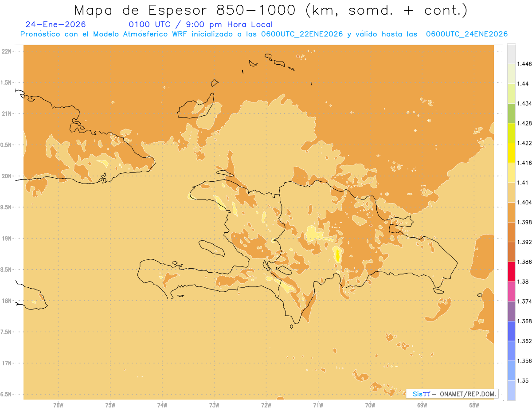This screenshot has height=411, width=532.
Task: Click the red colorbar swatch between 1.38 and 1.386
Action: coord(511,271)
